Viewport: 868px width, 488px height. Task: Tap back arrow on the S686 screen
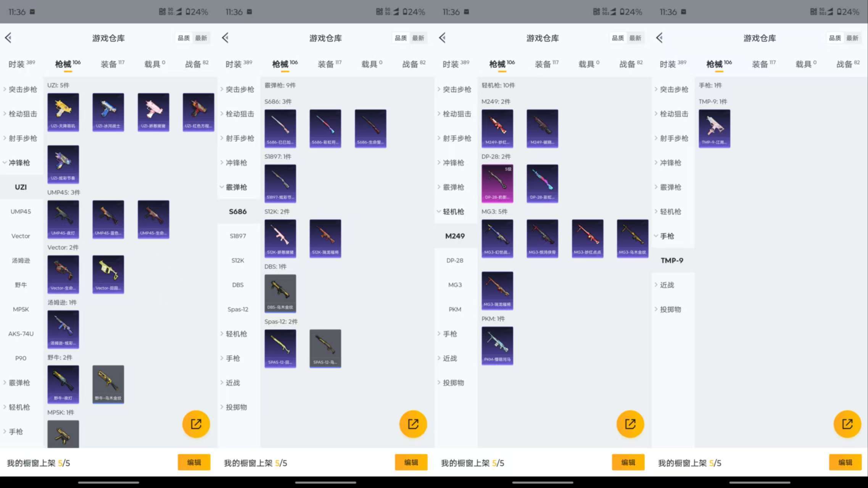225,38
